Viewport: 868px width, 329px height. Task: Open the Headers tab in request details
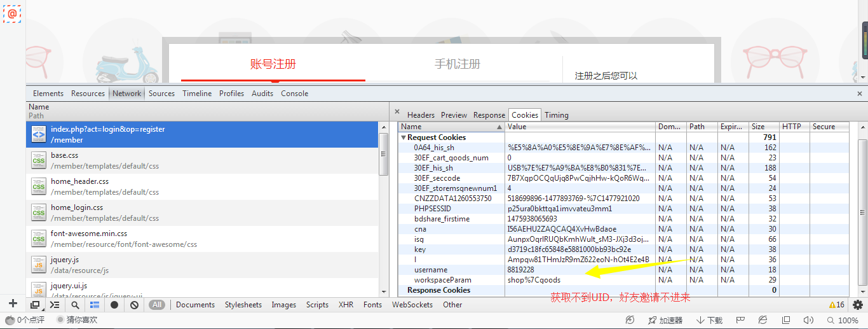point(421,115)
